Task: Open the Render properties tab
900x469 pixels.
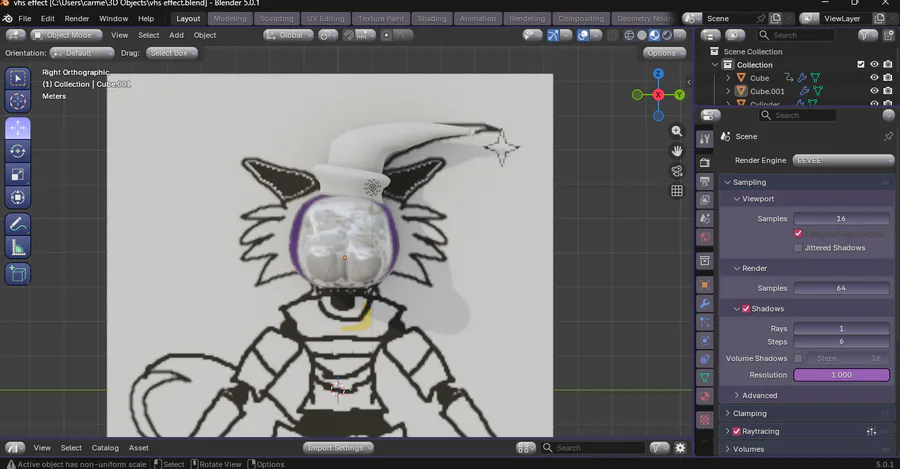Action: (705, 163)
